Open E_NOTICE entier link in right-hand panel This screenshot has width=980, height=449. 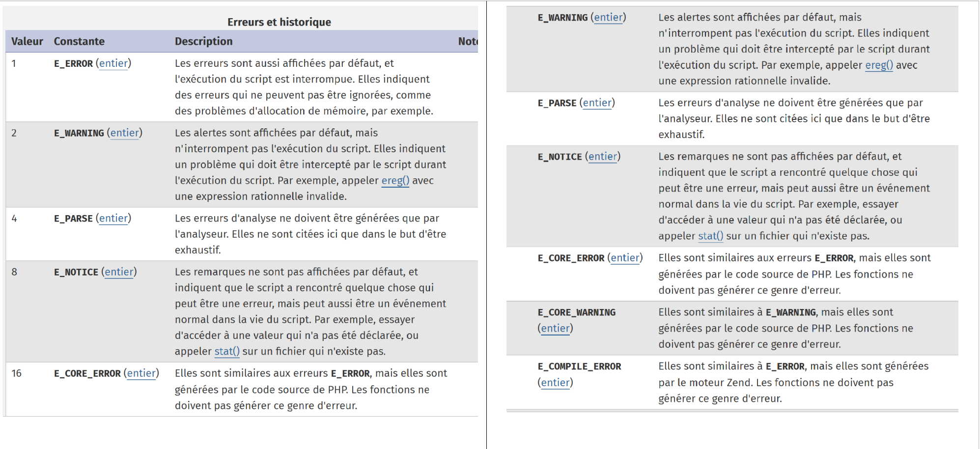coord(603,156)
